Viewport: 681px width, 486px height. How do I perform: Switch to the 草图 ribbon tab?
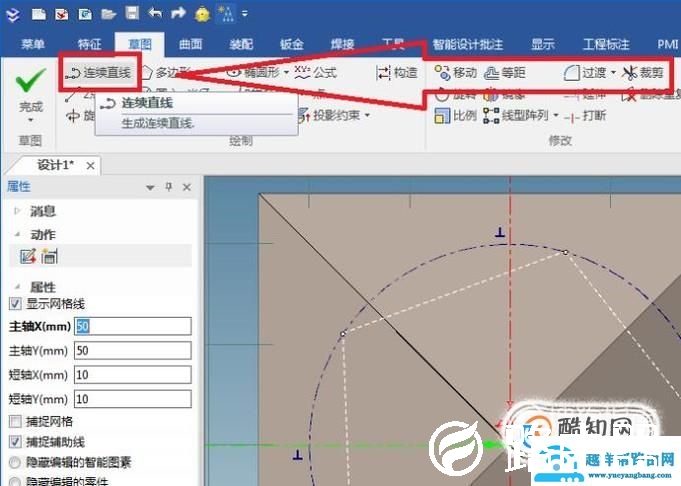(x=140, y=44)
